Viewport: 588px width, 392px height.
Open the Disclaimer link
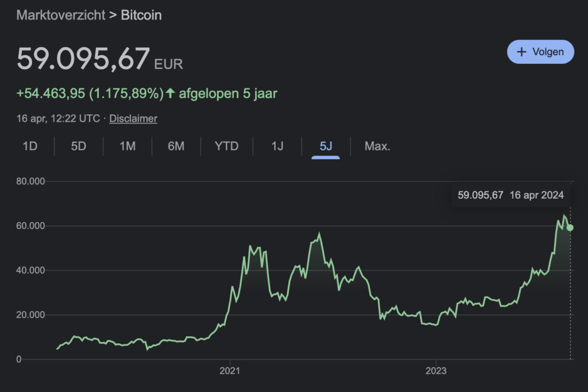pyautogui.click(x=133, y=118)
